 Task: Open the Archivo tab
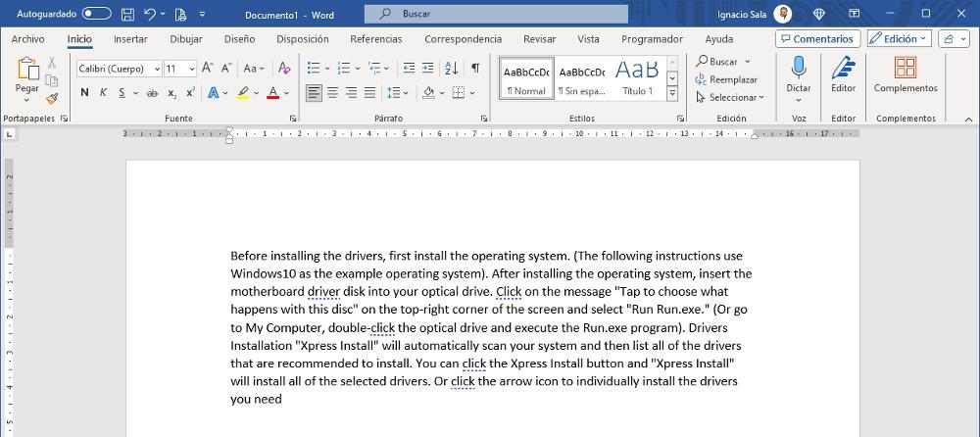click(x=27, y=39)
